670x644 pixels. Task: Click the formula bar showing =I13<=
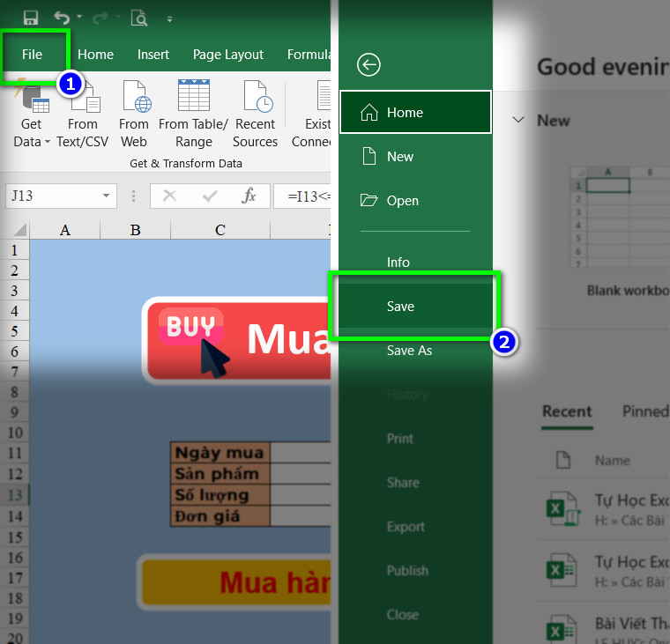(302, 196)
